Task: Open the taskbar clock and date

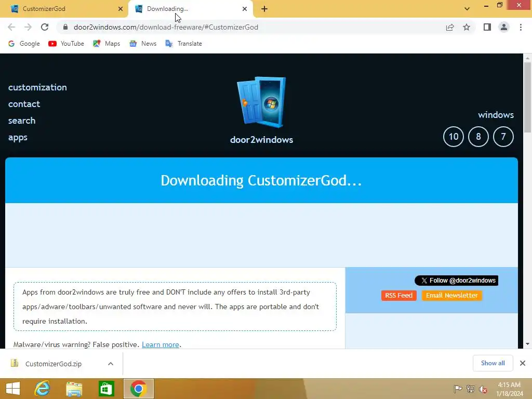Action: click(x=509, y=389)
